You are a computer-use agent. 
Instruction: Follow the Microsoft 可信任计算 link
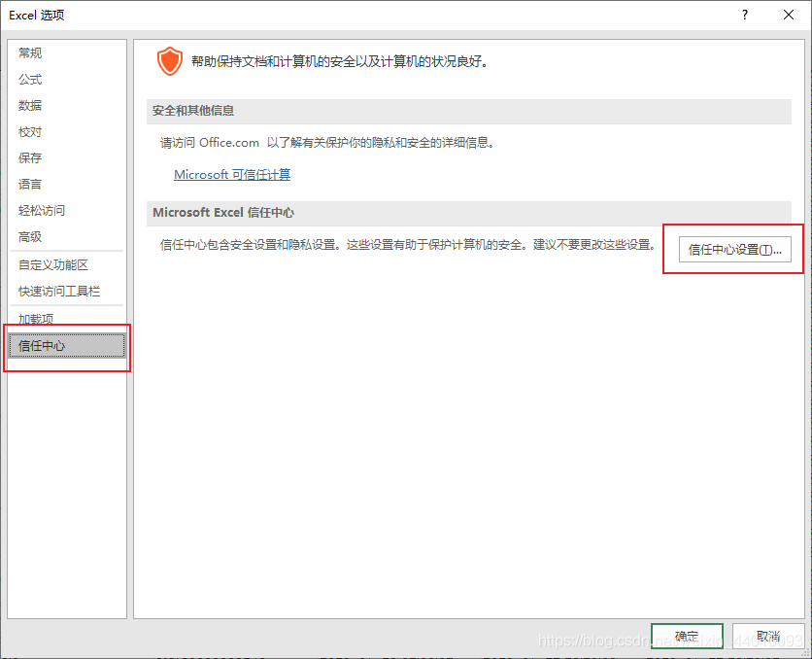pyautogui.click(x=232, y=175)
